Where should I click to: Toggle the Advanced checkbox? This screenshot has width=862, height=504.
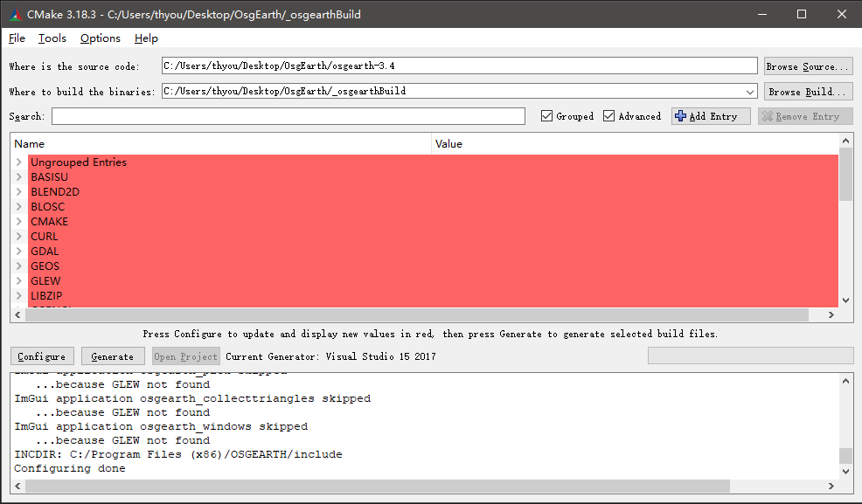[x=609, y=116]
